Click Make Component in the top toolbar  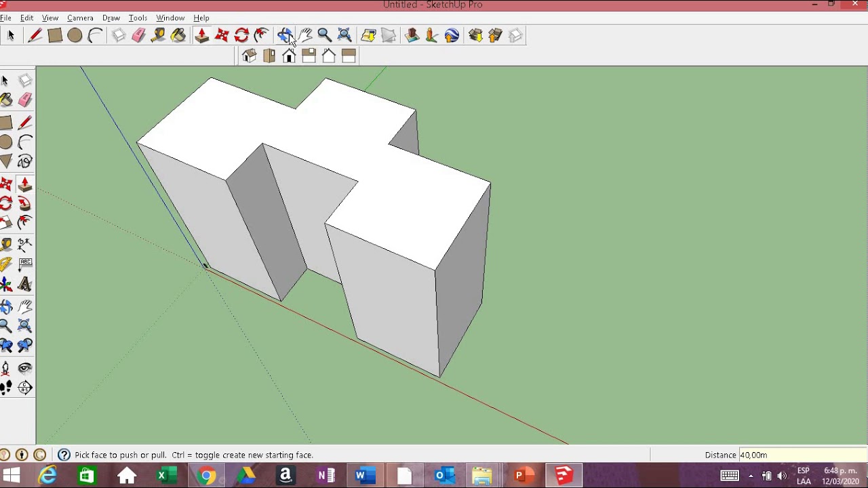click(119, 35)
